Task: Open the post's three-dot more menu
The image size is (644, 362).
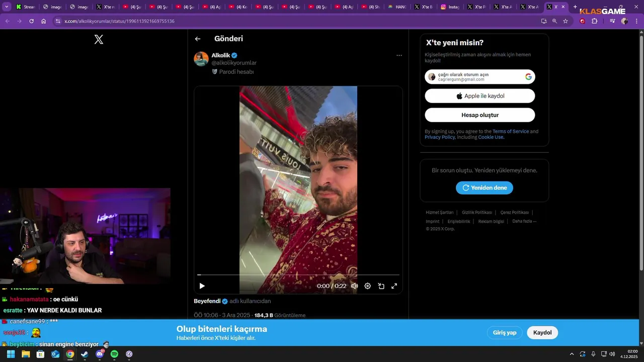Action: click(399, 55)
